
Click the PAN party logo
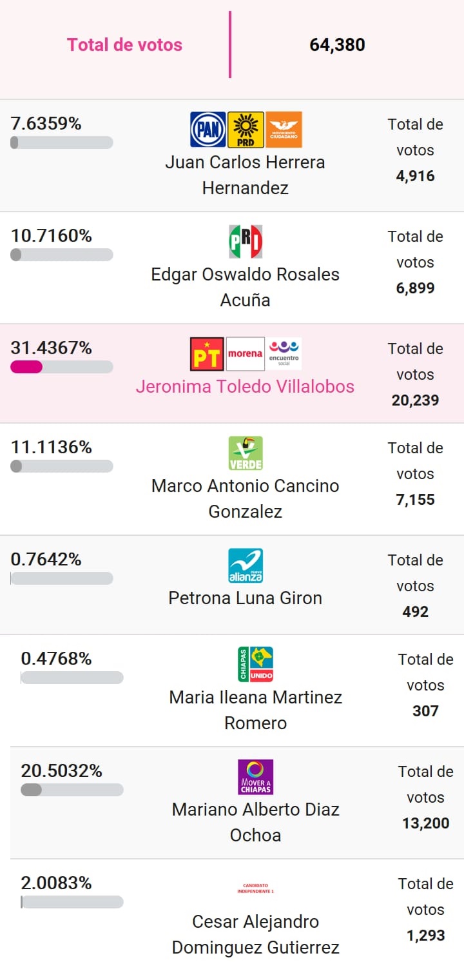pos(208,130)
